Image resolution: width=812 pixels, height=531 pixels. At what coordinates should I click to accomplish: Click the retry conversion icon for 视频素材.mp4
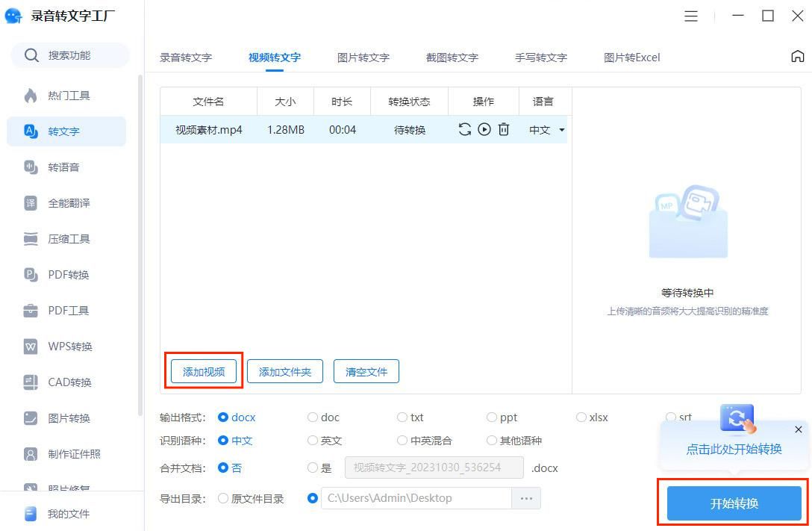[x=464, y=129]
